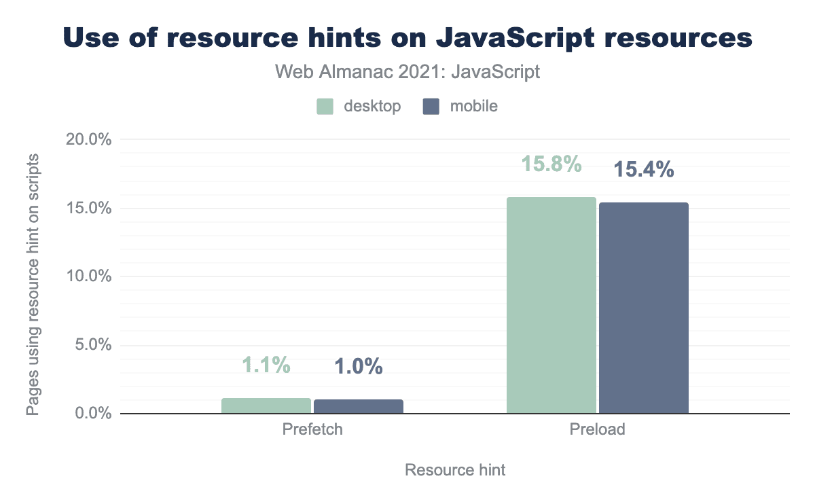Click the 10.0% y-axis tick label

click(88, 276)
